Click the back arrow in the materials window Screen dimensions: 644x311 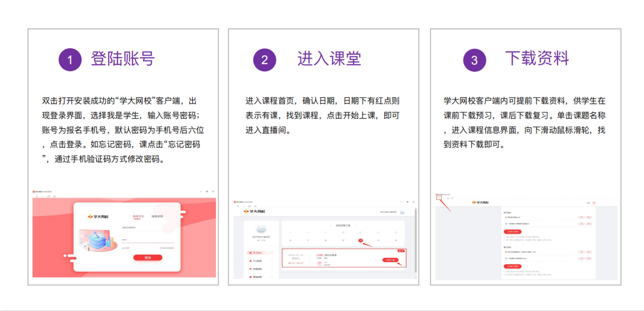pos(439,198)
